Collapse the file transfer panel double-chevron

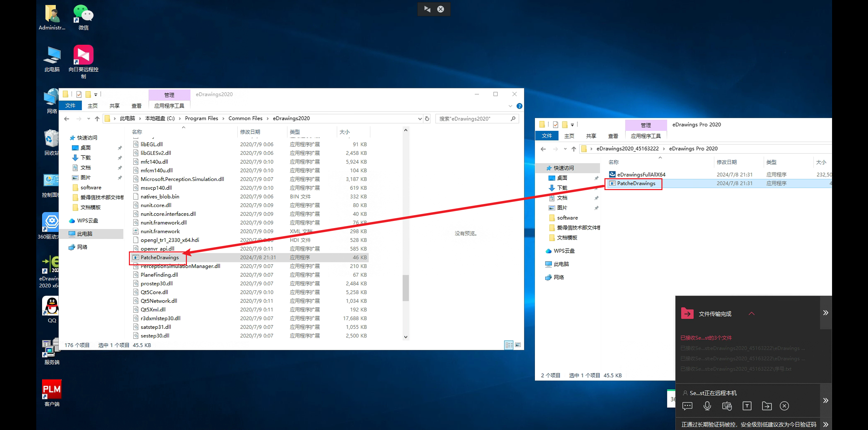point(826,312)
